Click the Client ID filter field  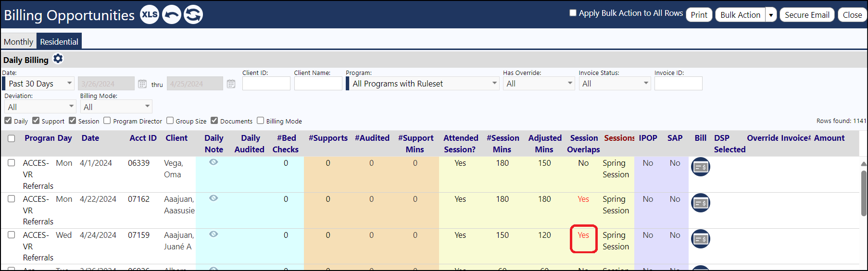(266, 84)
